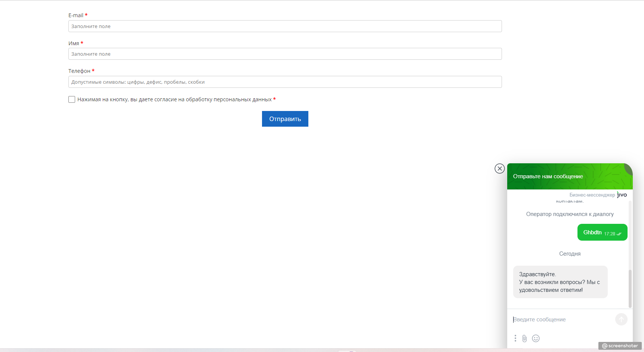Select the Телефон input field
644x352 pixels.
point(285,82)
